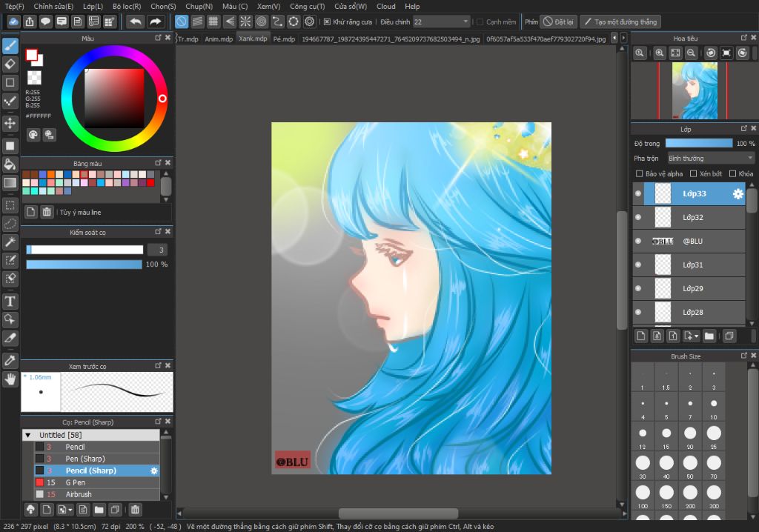This screenshot has width=759, height=532.
Task: Click the brush size slider
Action: tap(84, 250)
